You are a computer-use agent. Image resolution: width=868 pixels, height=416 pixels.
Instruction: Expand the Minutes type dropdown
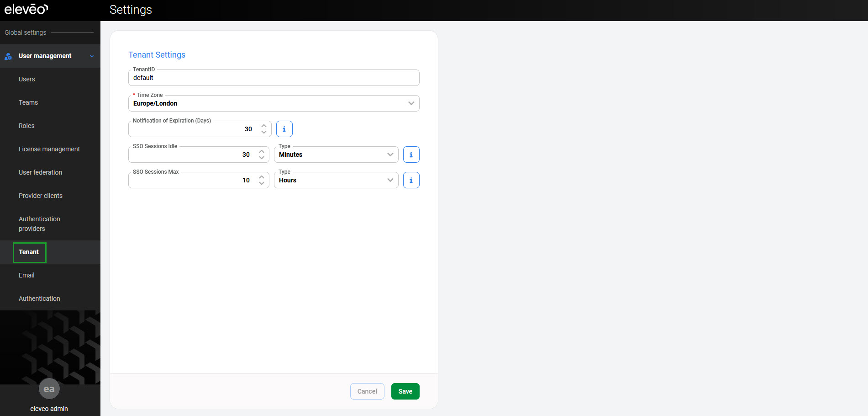click(x=336, y=155)
